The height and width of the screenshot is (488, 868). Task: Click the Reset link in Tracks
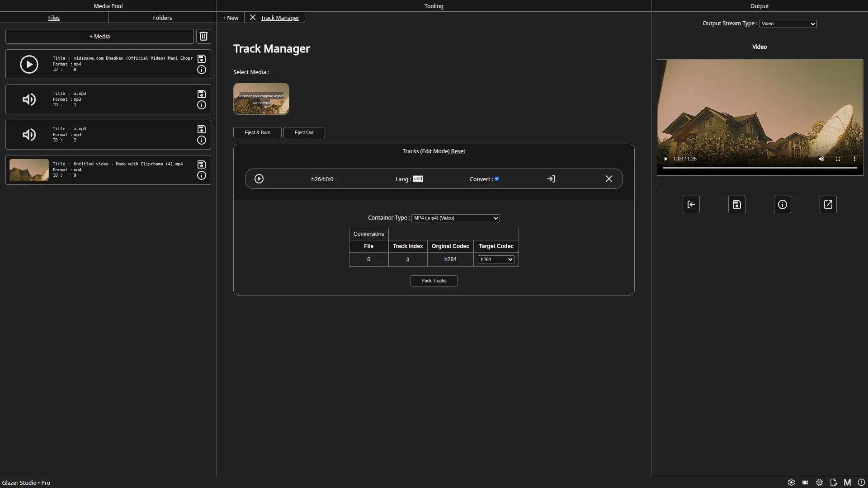pyautogui.click(x=458, y=151)
